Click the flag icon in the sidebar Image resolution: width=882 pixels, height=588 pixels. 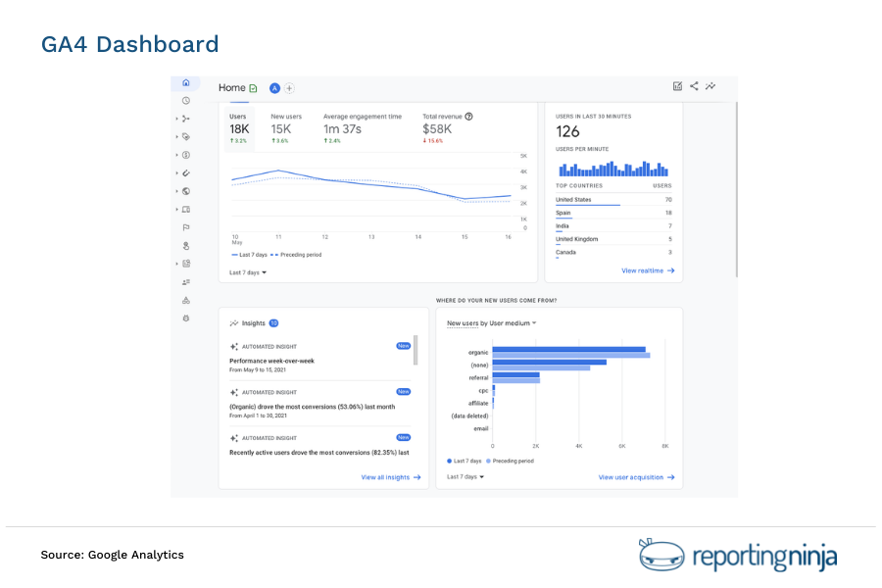tap(185, 225)
